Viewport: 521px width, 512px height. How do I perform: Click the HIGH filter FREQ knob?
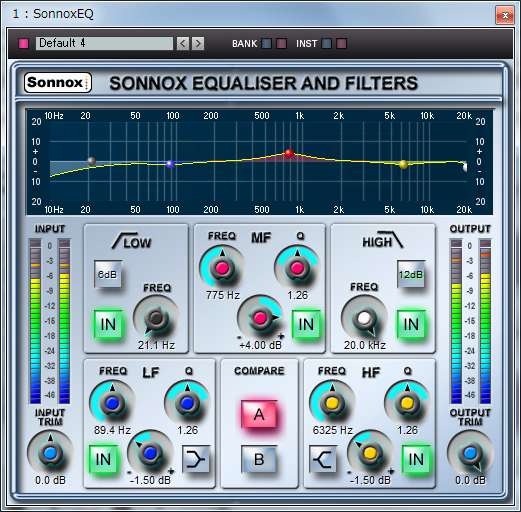(x=364, y=318)
